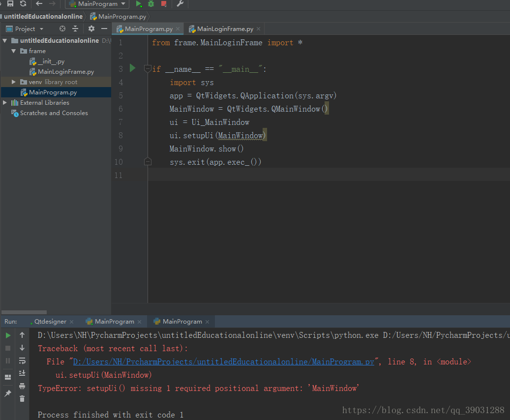
Task: Expand the venv library root folder
Action: click(x=13, y=82)
